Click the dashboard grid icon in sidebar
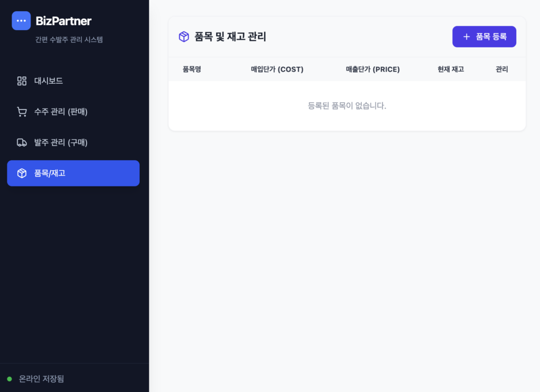 [22, 81]
